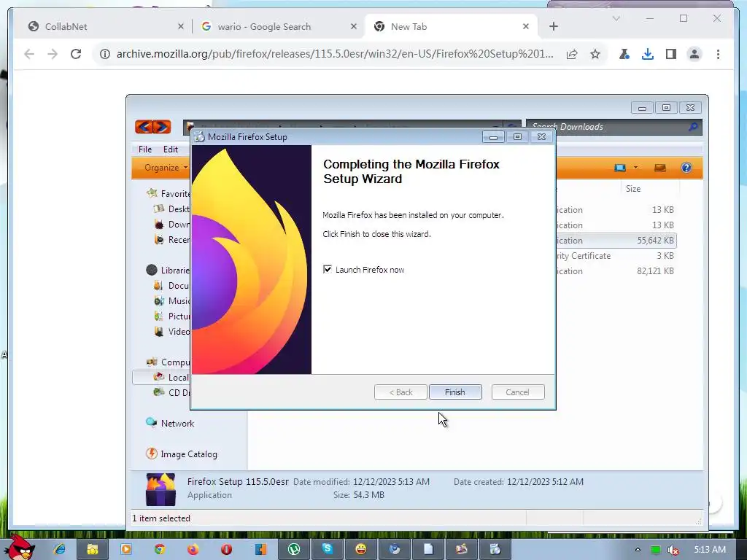Open the Chrome tab search chevron
Screen dimensions: 747x560
pyautogui.click(x=616, y=18)
